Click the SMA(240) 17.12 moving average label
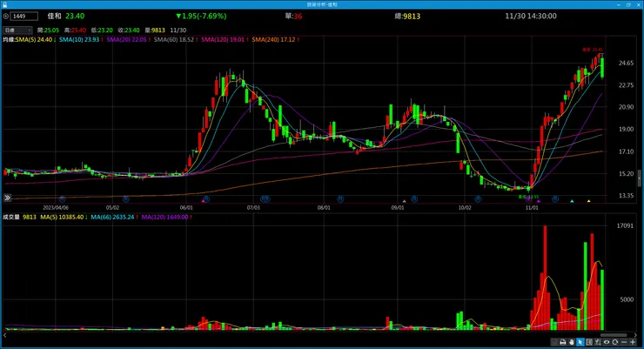Screen dimensions: 644x349 pos(275,40)
